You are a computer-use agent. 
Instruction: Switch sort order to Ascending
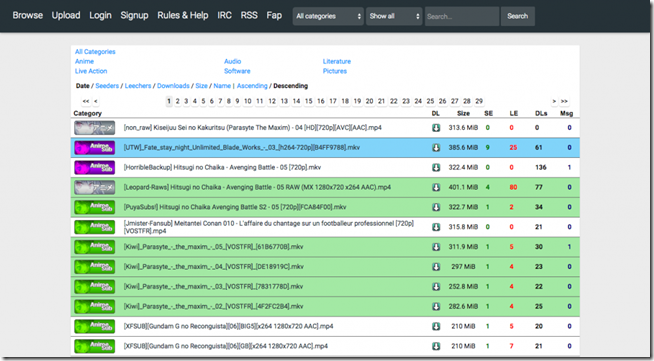point(252,86)
